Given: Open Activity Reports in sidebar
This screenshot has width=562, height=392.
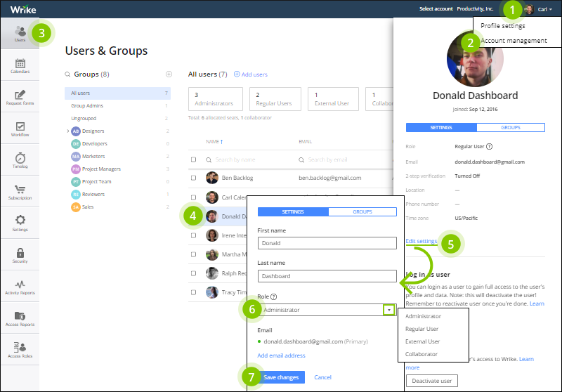Looking at the screenshot, I should (x=20, y=287).
